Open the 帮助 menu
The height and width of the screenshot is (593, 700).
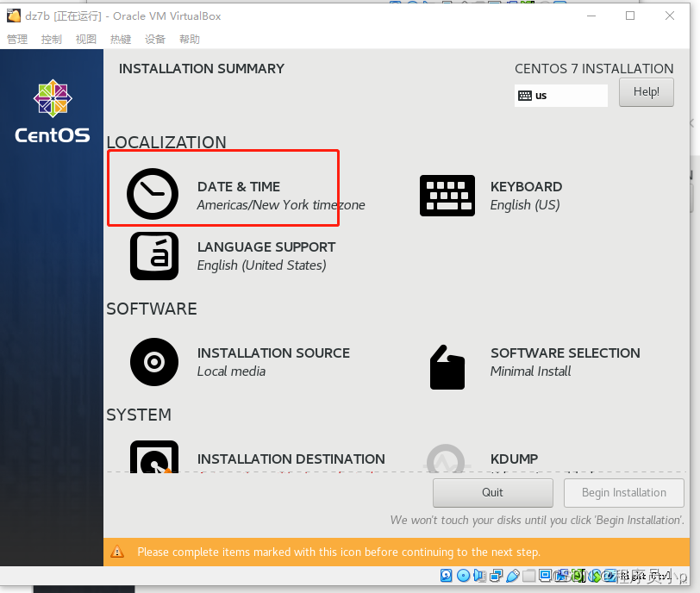[190, 40]
